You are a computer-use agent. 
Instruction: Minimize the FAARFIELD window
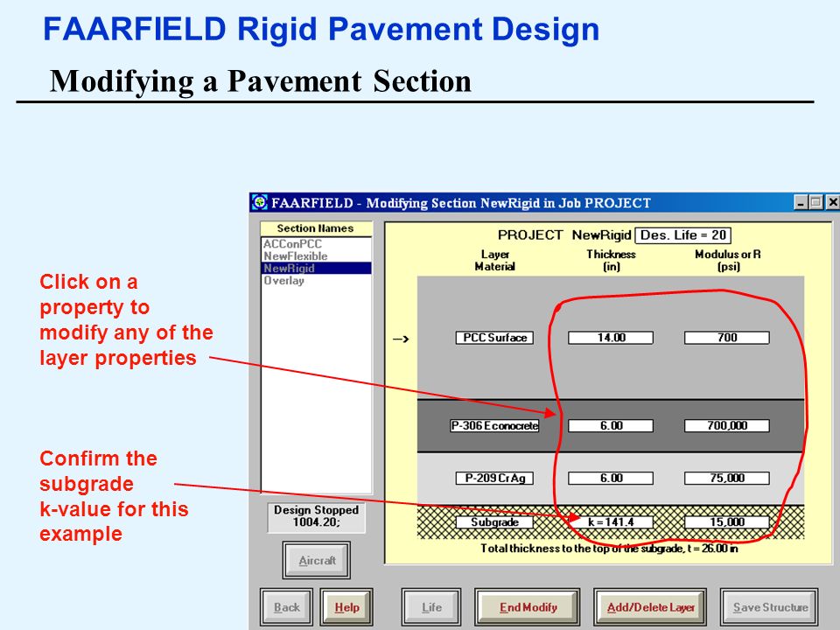click(x=801, y=202)
